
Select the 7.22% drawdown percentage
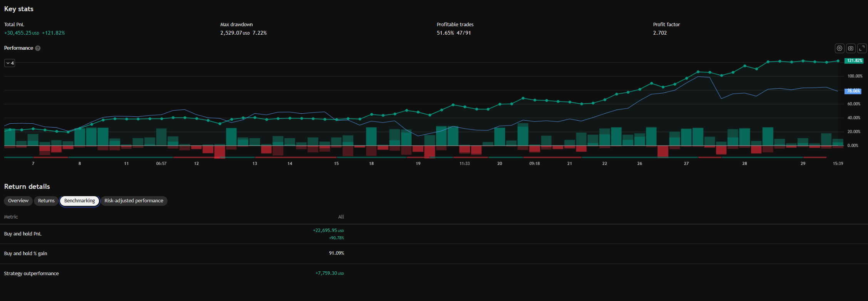click(x=260, y=33)
